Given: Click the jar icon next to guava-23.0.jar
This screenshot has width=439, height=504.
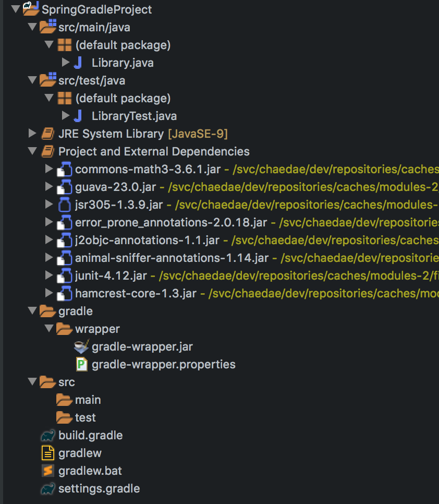Looking at the screenshot, I should tap(65, 186).
